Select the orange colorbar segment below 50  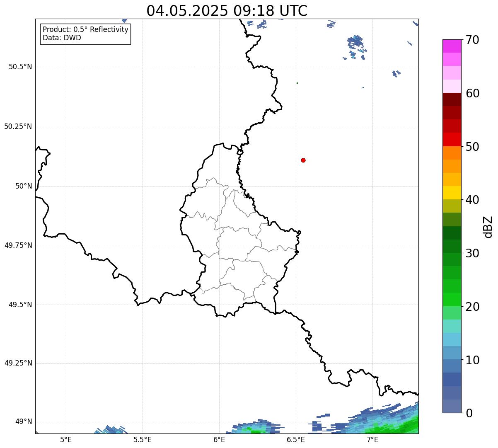coord(452,153)
